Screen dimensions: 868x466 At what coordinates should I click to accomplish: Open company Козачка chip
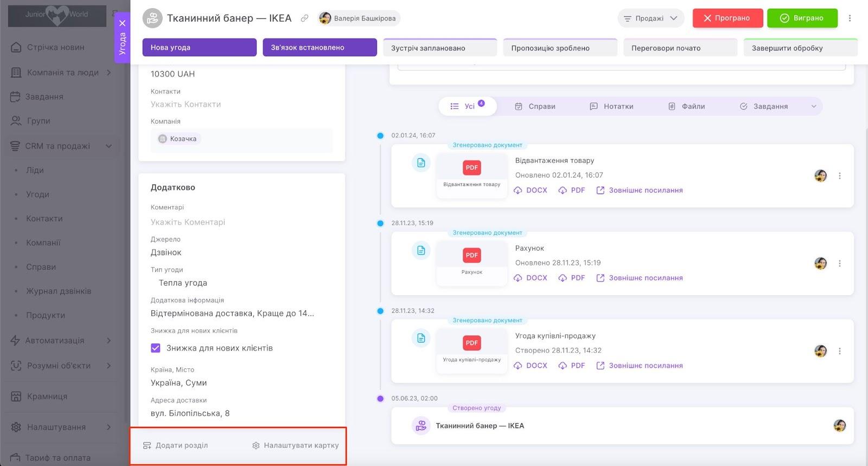coord(178,139)
